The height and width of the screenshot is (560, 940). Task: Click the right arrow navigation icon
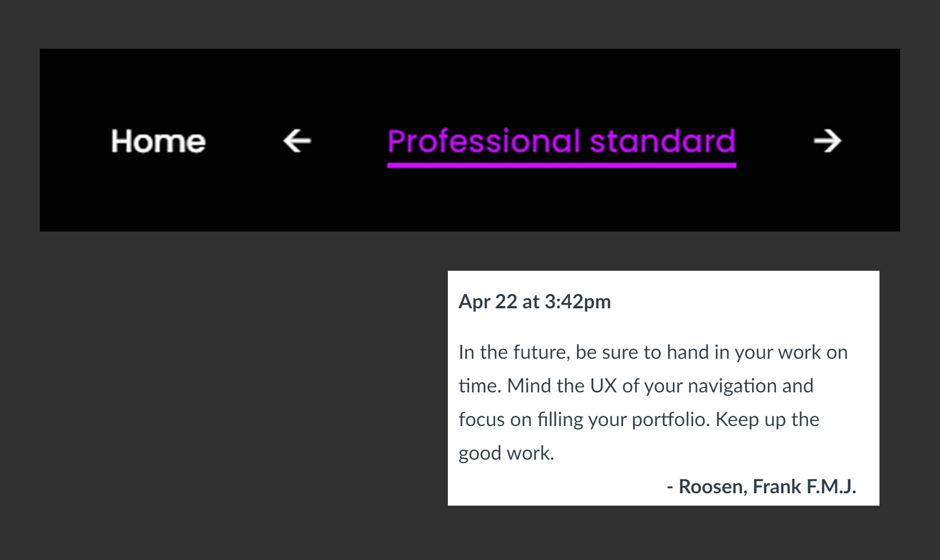pyautogui.click(x=827, y=141)
